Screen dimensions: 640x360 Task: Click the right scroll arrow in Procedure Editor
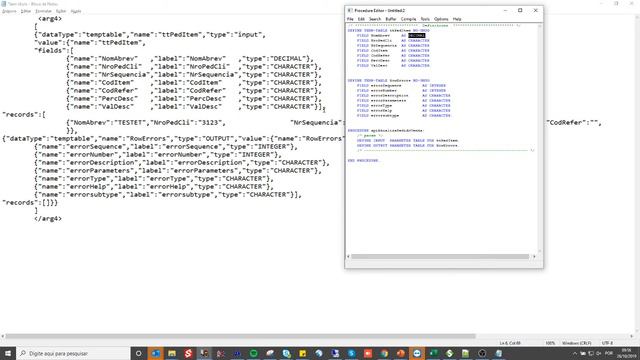(x=534, y=256)
